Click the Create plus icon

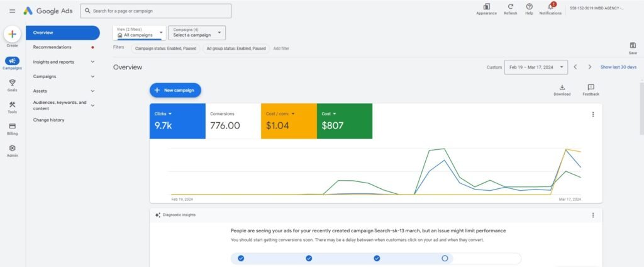pyautogui.click(x=13, y=34)
